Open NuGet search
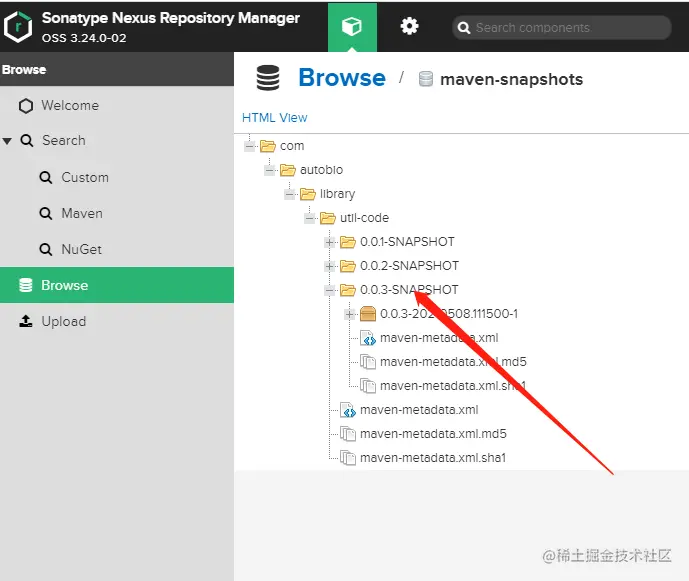 [81, 250]
